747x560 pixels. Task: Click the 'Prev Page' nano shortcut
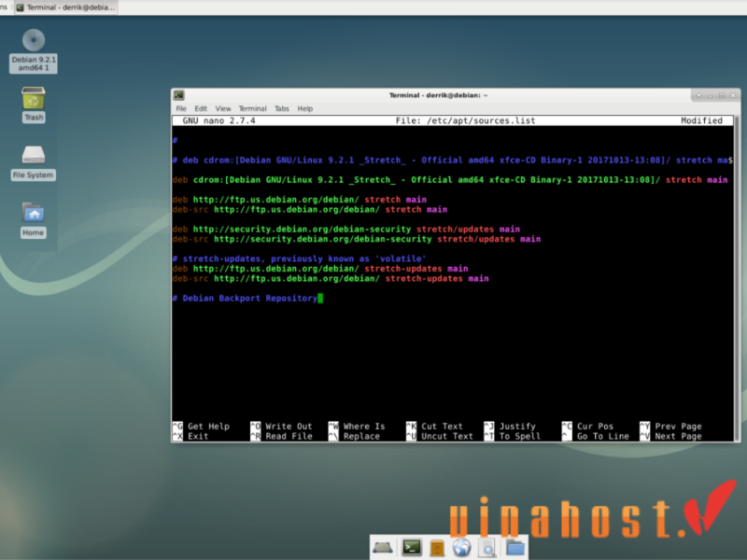tap(670, 427)
